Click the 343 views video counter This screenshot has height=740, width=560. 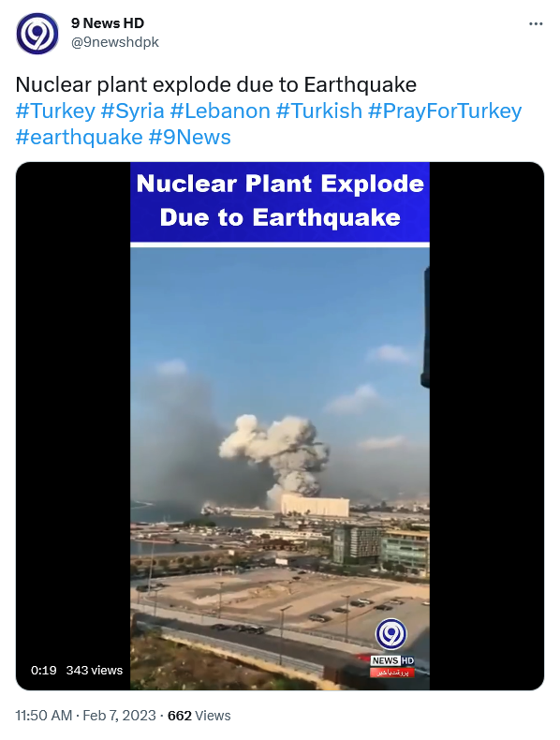pyautogui.click(x=95, y=670)
